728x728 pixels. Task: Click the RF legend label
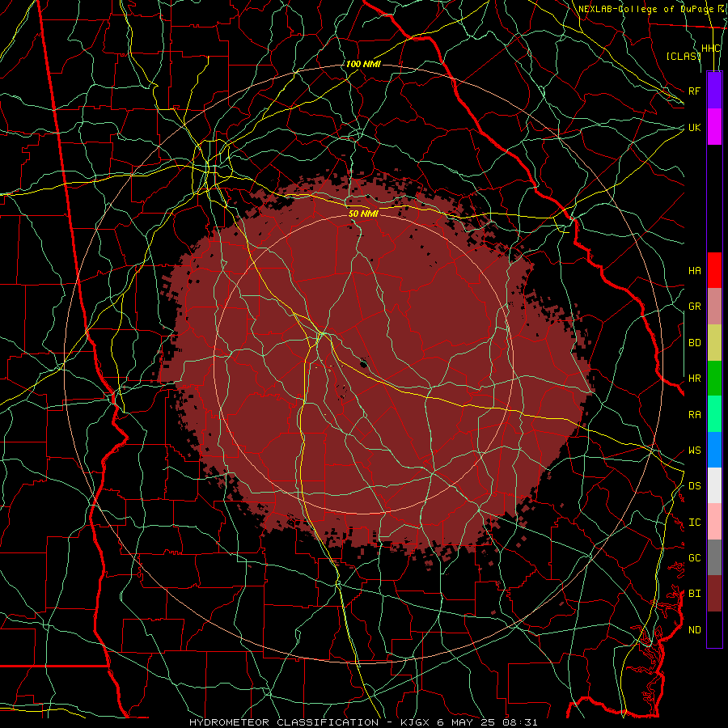[x=695, y=91]
